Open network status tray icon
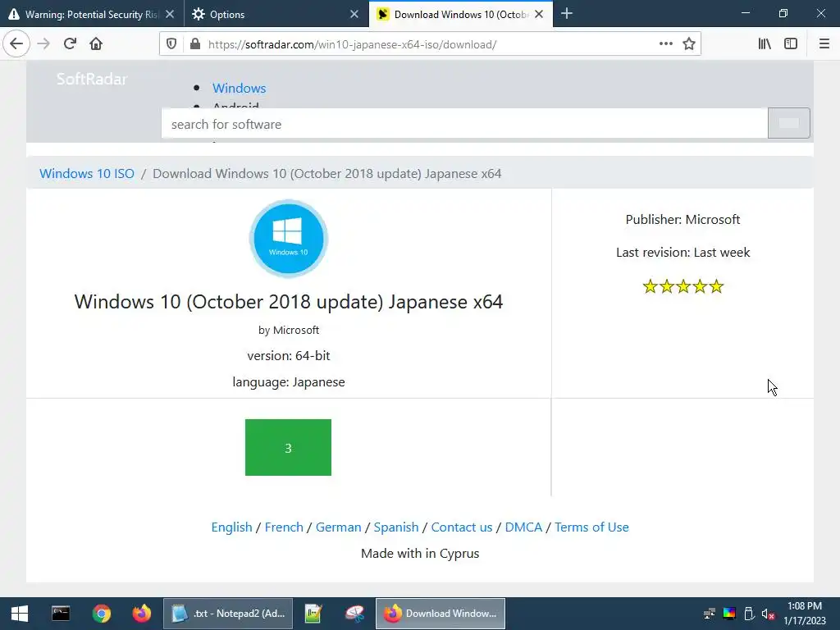 pos(710,614)
